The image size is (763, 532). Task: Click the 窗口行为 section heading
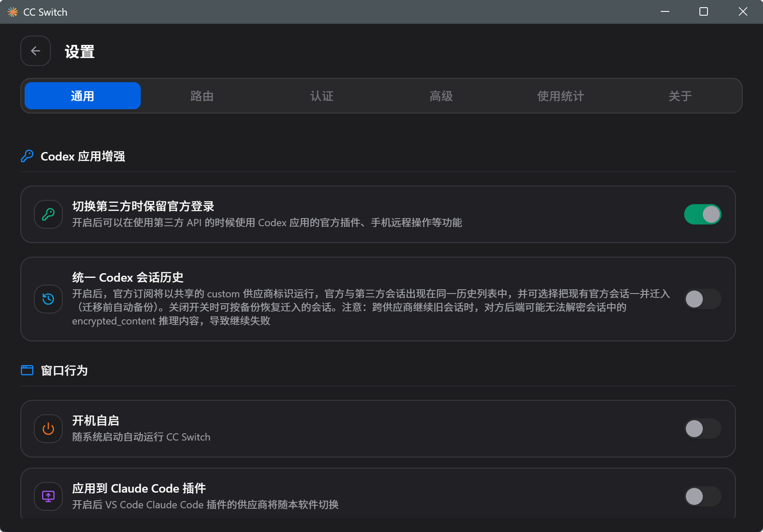tap(64, 371)
